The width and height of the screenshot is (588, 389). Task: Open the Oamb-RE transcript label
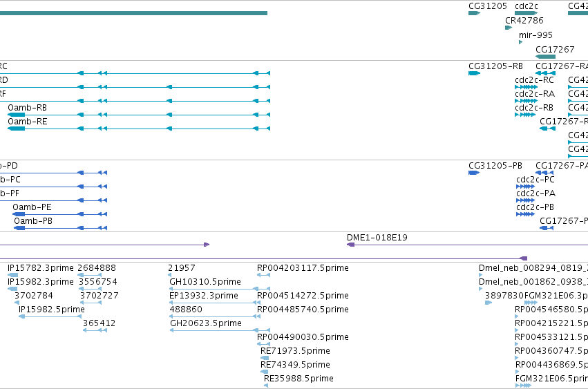click(x=28, y=122)
